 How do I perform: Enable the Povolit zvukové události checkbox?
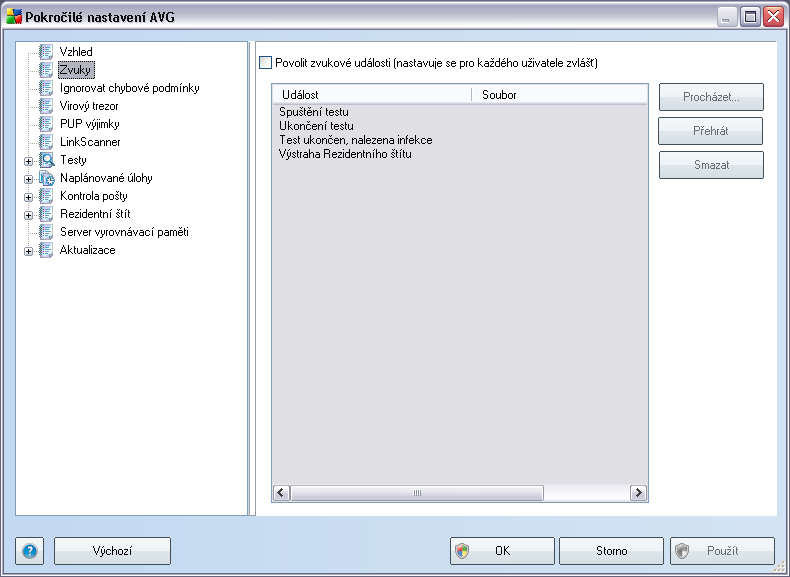[265, 63]
